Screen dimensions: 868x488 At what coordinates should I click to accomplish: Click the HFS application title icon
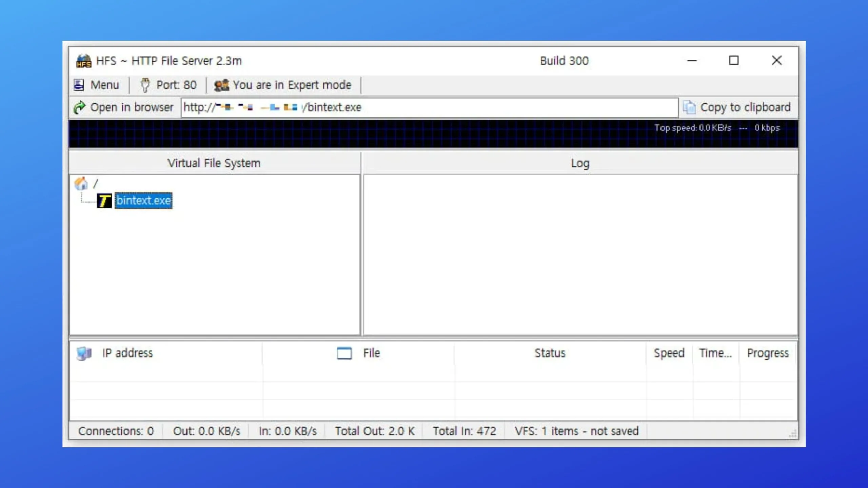(83, 61)
